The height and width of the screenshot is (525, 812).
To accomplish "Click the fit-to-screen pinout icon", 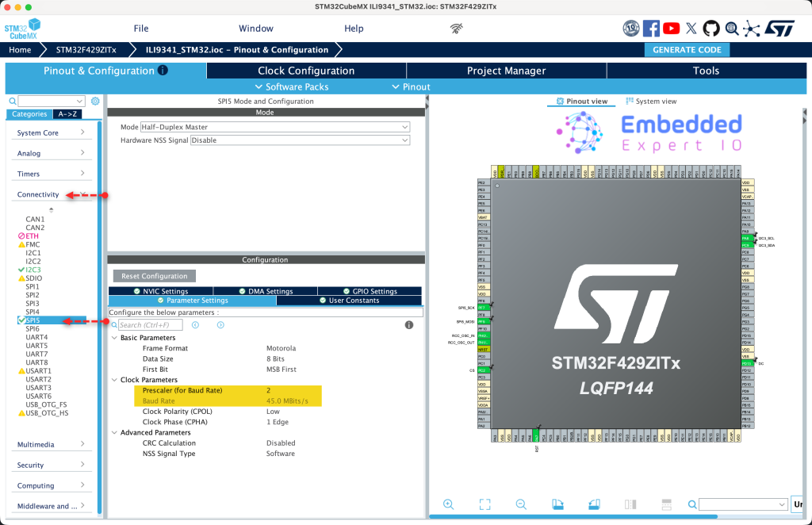I will (485, 504).
